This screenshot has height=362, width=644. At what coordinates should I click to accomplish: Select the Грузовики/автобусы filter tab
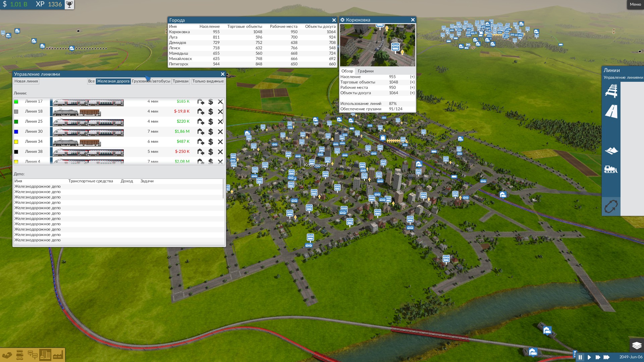pyautogui.click(x=151, y=81)
